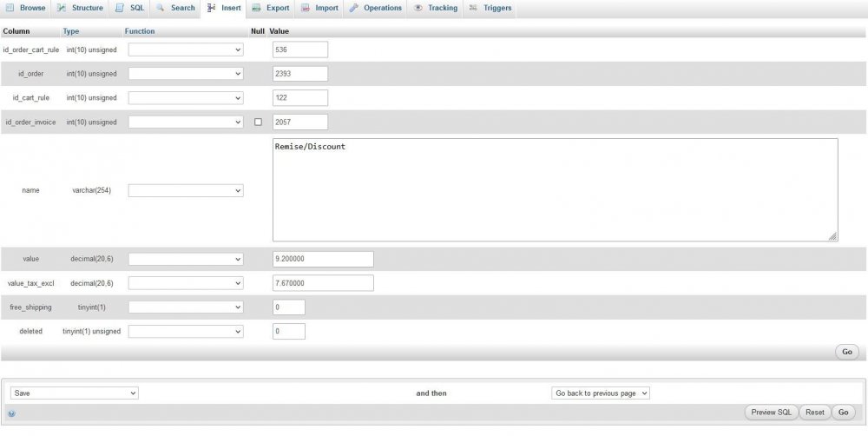Click the Go button under the form
The width and height of the screenshot is (868, 436).
pyautogui.click(x=847, y=352)
